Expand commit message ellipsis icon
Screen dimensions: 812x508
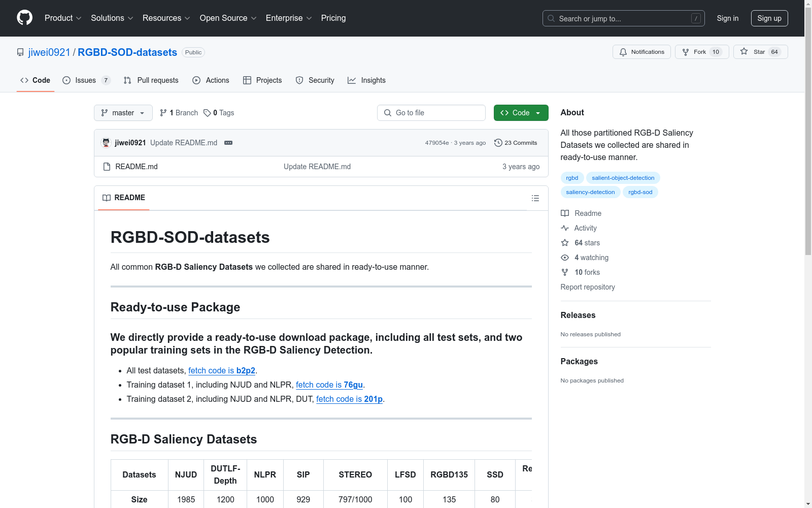click(x=228, y=143)
